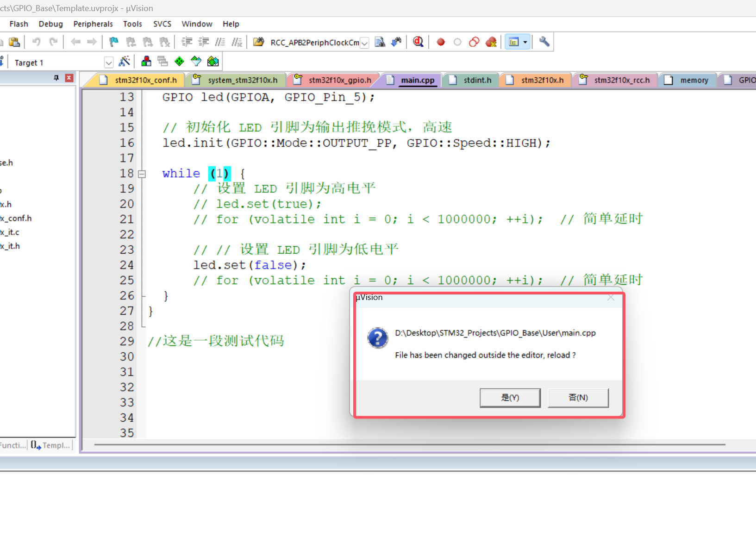Image resolution: width=756 pixels, height=537 pixels.
Task: Enable or disable breakpoint with the hollow circle icon
Action: (457, 42)
